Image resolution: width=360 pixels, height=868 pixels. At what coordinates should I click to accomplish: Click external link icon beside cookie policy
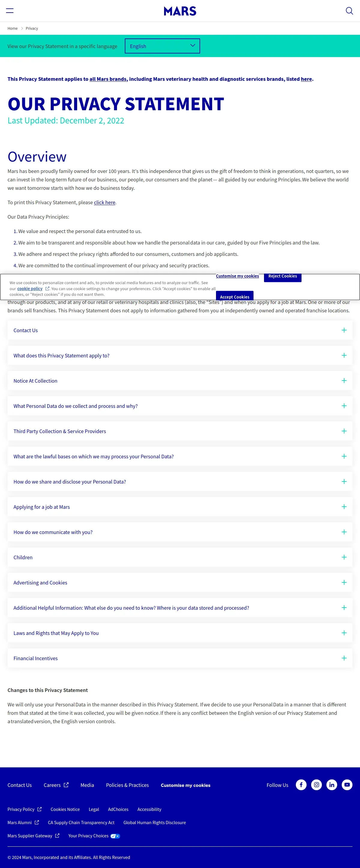(47, 288)
